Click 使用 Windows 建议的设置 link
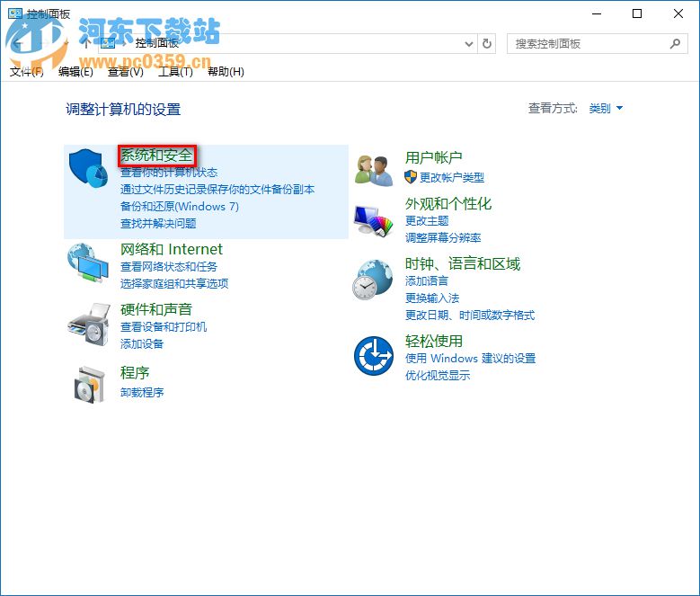This screenshot has width=700, height=596. [471, 358]
